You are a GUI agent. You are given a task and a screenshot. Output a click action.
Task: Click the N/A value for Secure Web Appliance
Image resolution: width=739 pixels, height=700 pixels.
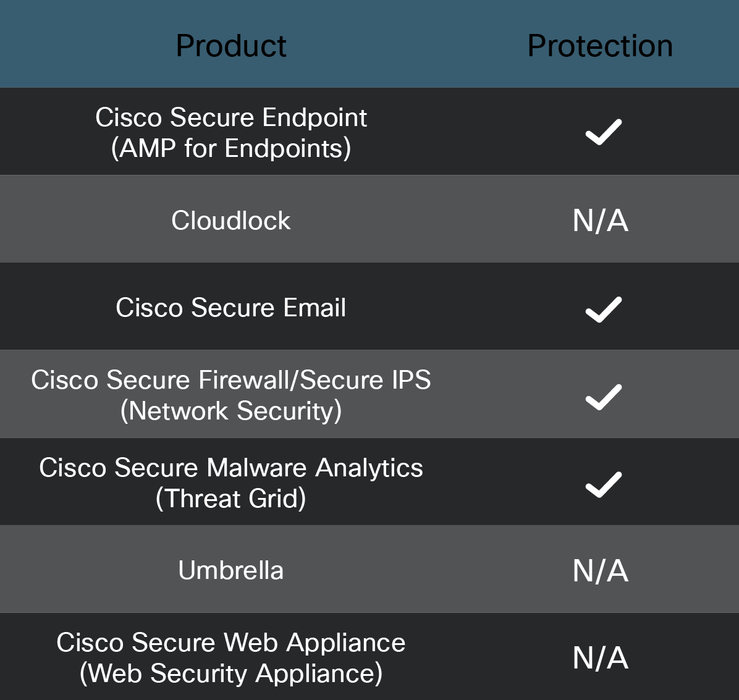pos(601,658)
